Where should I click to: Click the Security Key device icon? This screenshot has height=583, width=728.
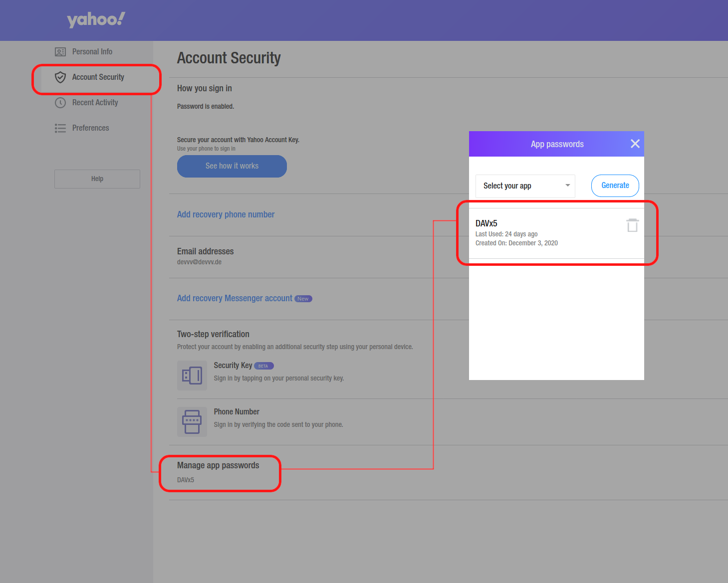point(192,376)
